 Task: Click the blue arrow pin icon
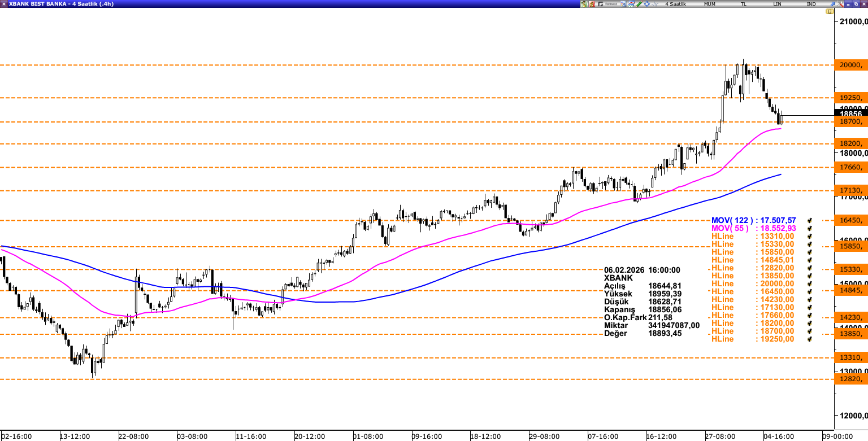coord(832,4)
